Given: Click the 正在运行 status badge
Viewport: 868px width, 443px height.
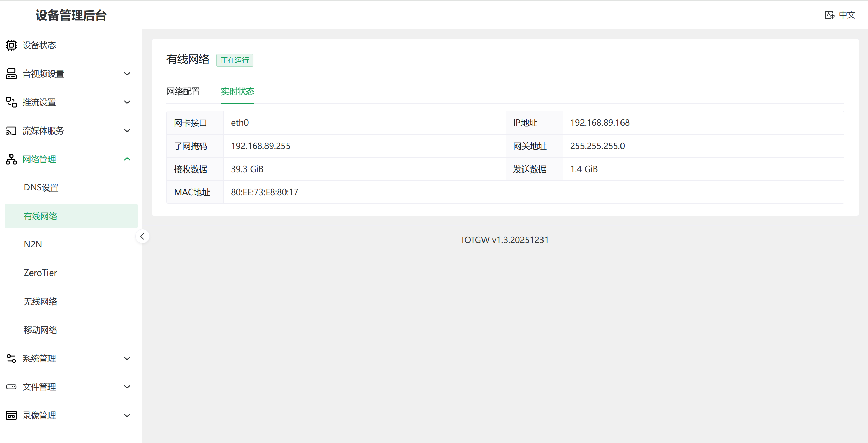Looking at the screenshot, I should pyautogui.click(x=235, y=60).
